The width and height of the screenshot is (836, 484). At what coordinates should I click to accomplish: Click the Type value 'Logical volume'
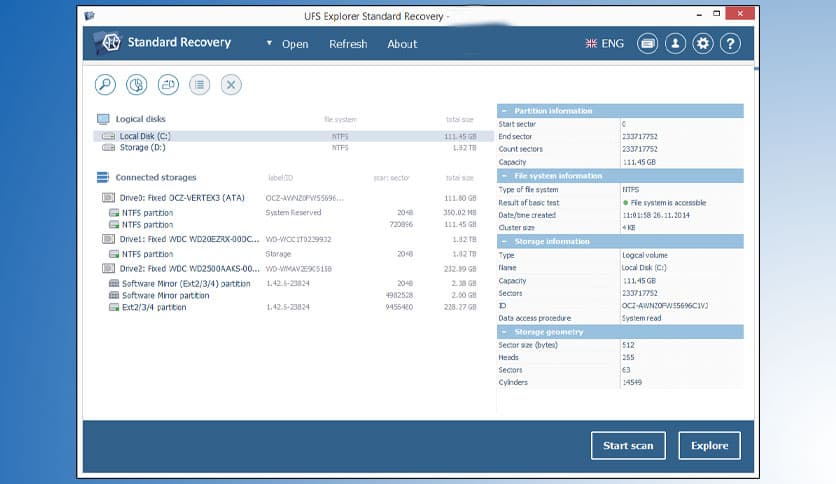coord(645,255)
